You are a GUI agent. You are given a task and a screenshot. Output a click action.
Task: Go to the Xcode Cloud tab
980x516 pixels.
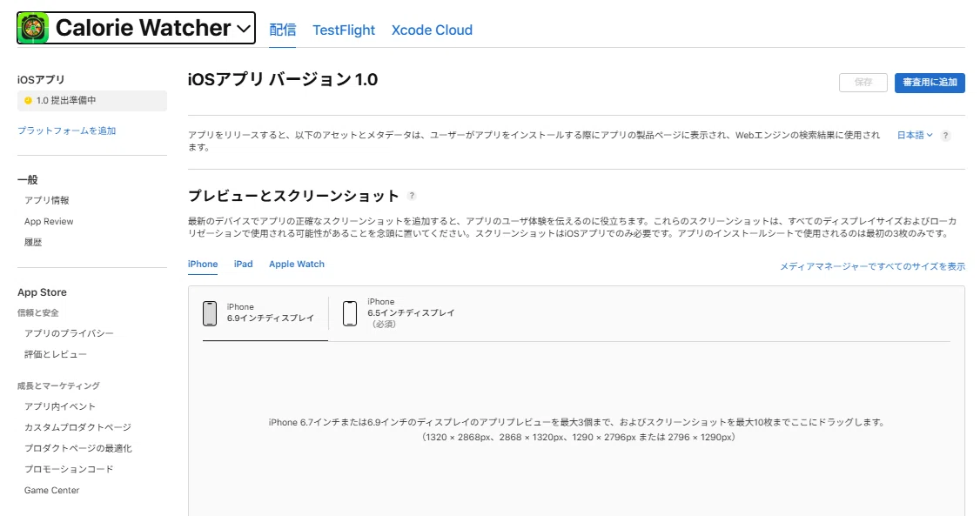[432, 30]
